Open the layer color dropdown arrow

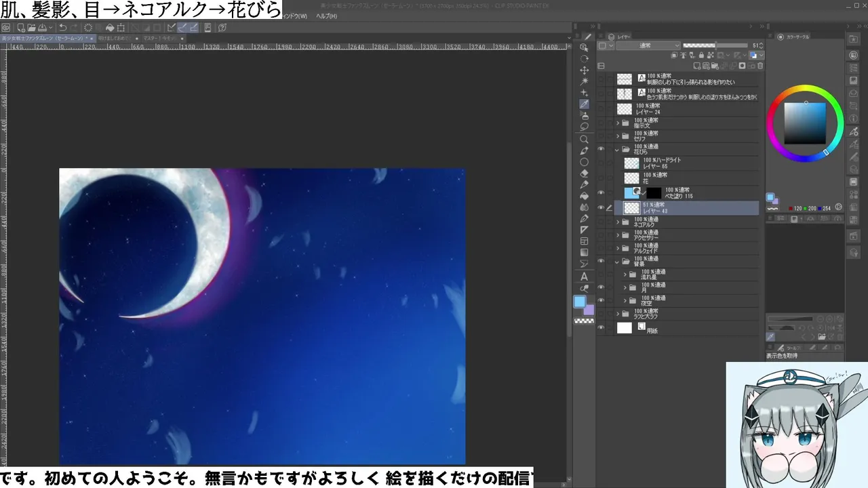pos(761,56)
